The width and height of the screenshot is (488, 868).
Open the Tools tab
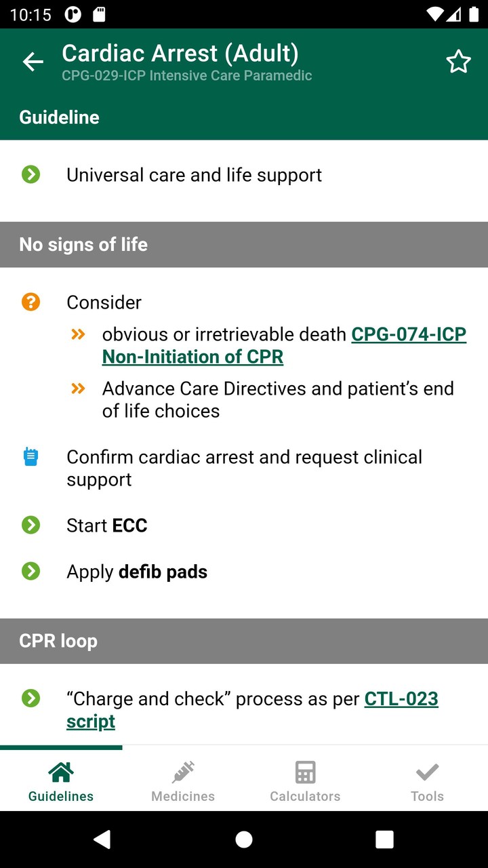[x=426, y=780]
